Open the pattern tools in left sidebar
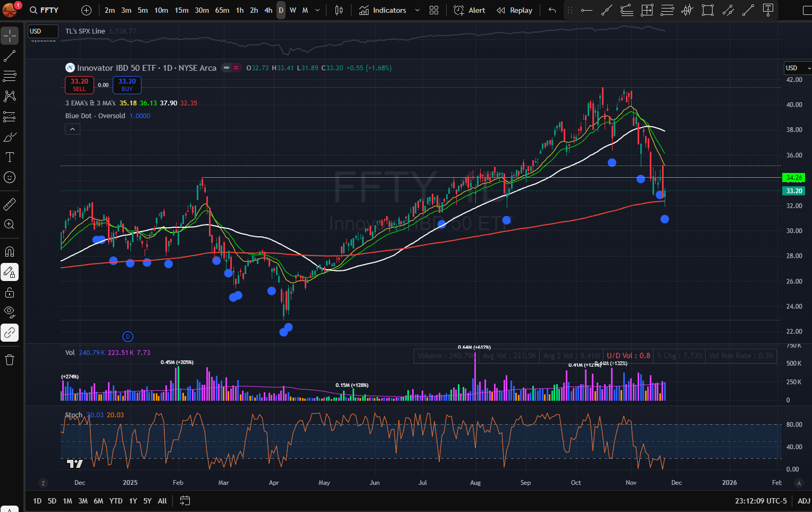Screen dimensions: 812x512 (10, 96)
